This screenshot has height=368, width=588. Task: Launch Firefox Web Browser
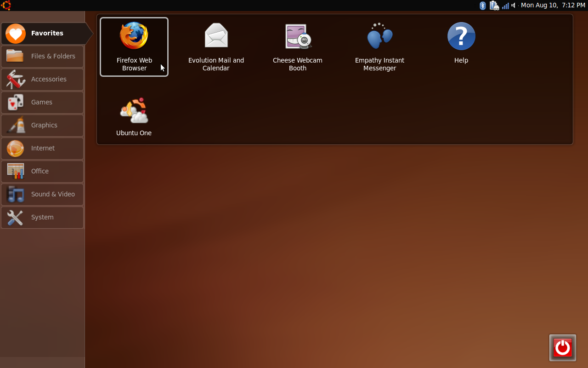point(134,47)
